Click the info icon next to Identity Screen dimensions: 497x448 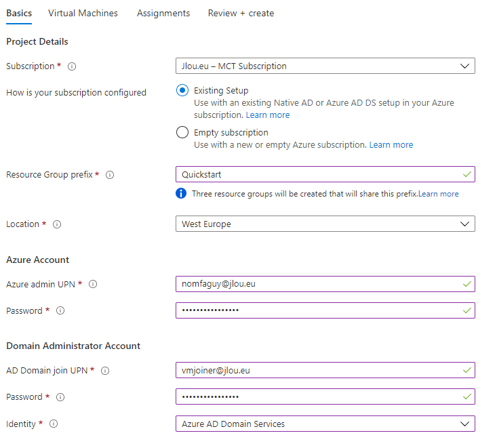[x=54, y=424]
